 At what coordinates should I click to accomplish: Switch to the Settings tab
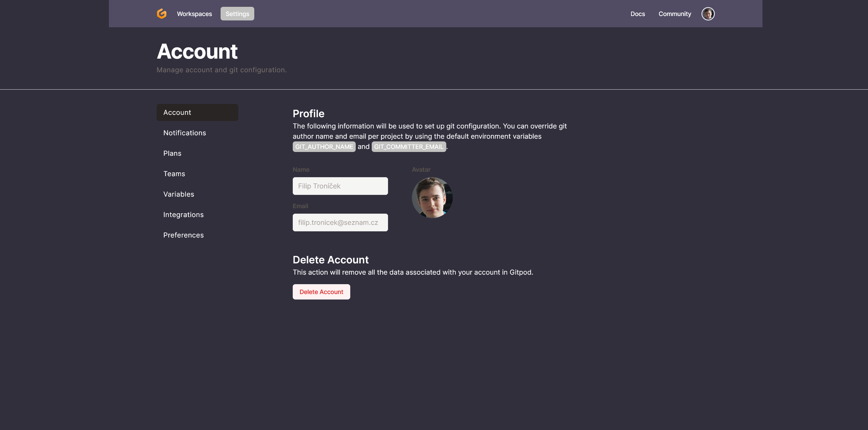click(237, 14)
